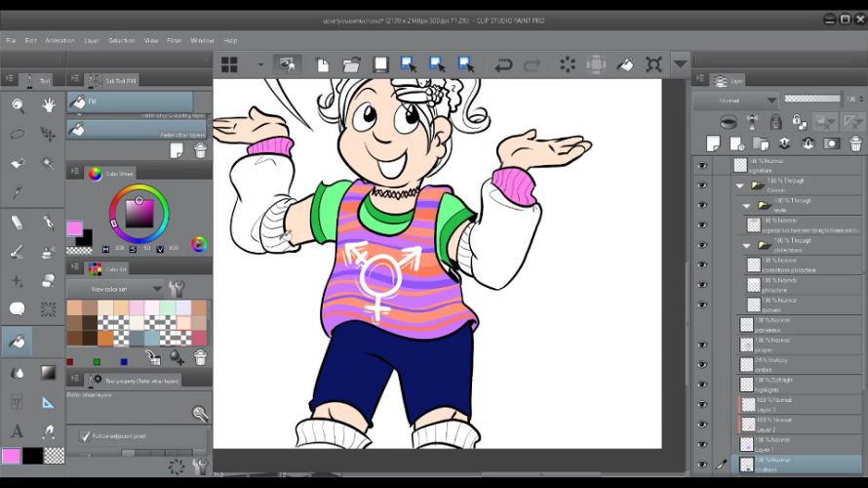
Task: Hide the Dessin folder layer
Action: [702, 185]
